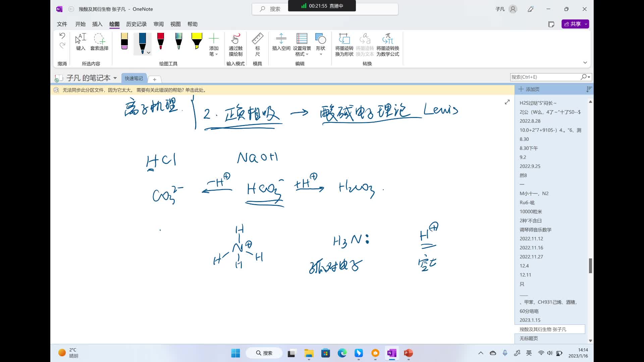Viewport: 644px width, 362px height.
Task: Open the Shapes (形状) dropdown
Action: (x=321, y=44)
